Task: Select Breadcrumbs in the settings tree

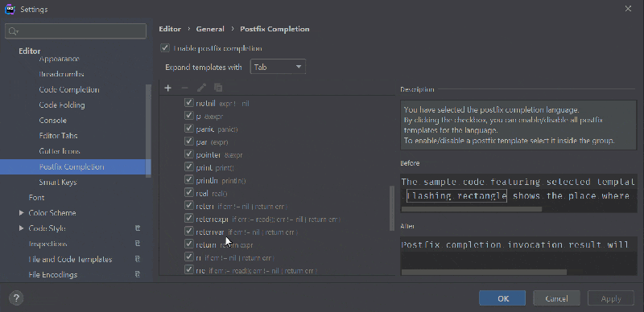Action: (x=62, y=74)
